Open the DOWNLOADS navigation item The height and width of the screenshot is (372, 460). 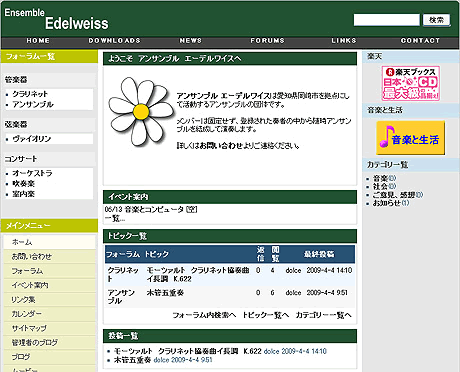pos(114,41)
